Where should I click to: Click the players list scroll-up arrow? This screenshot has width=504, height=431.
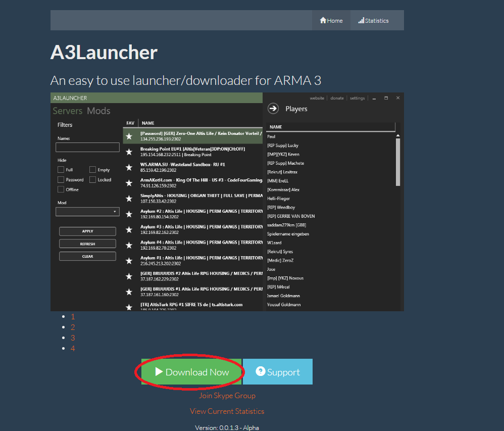(398, 135)
